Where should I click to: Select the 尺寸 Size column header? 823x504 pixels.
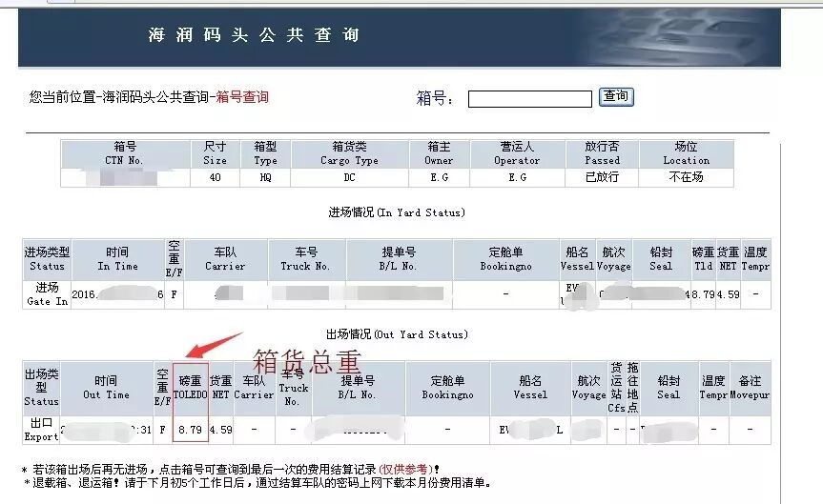click(x=215, y=153)
